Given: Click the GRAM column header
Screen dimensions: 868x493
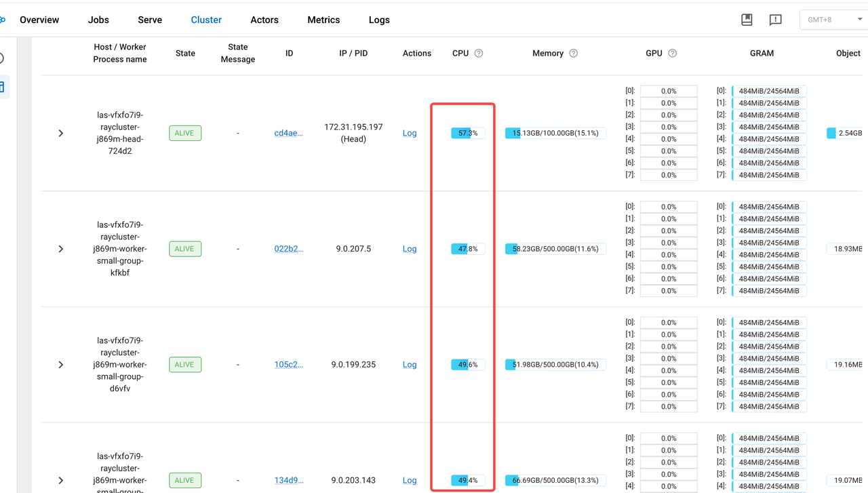Looking at the screenshot, I should click(x=762, y=53).
